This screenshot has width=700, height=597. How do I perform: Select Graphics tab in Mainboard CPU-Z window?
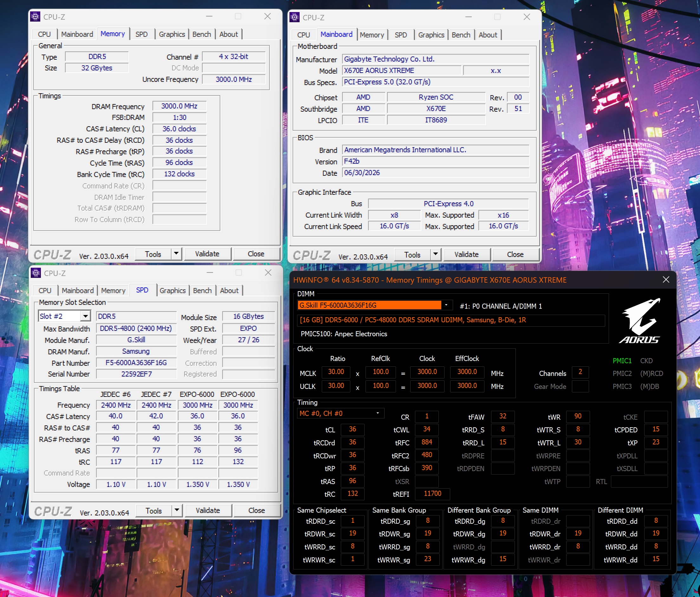[431, 35]
